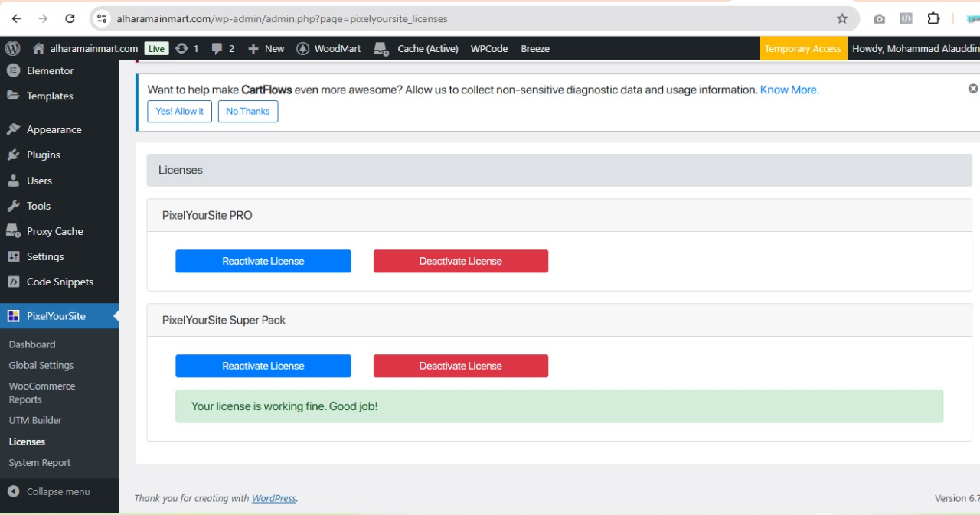Screen dimensions: 980x515
Task: Open the browser extensions puzzle icon
Action: pos(933,18)
